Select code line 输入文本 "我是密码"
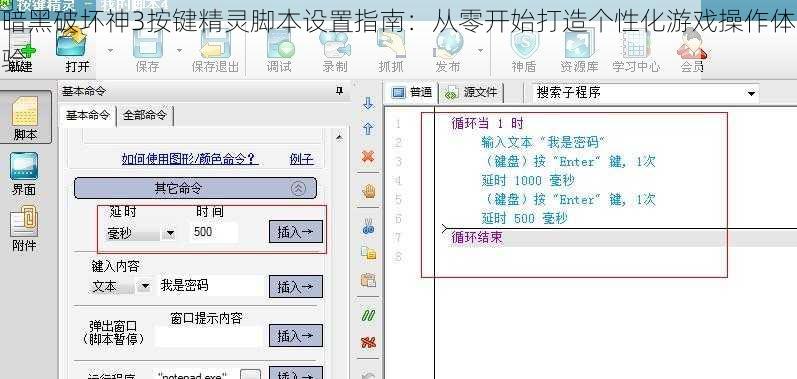This screenshot has height=379, width=797. coord(545,143)
